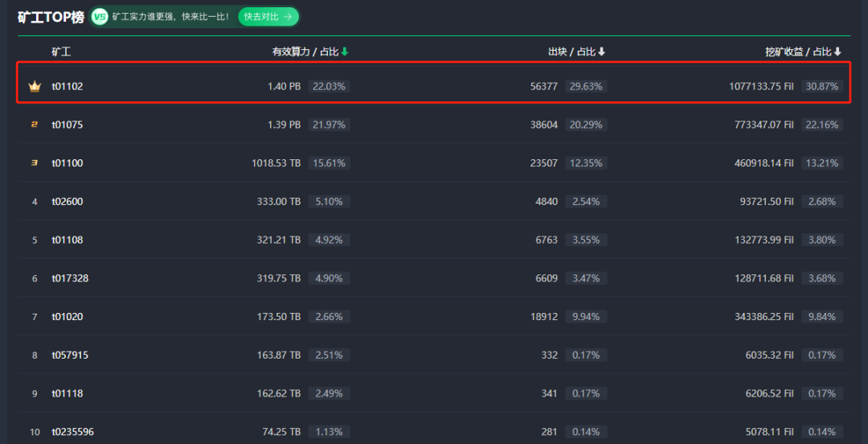The image size is (868, 444).
Task: Sort by 有效算力 green arrow
Action: click(344, 51)
